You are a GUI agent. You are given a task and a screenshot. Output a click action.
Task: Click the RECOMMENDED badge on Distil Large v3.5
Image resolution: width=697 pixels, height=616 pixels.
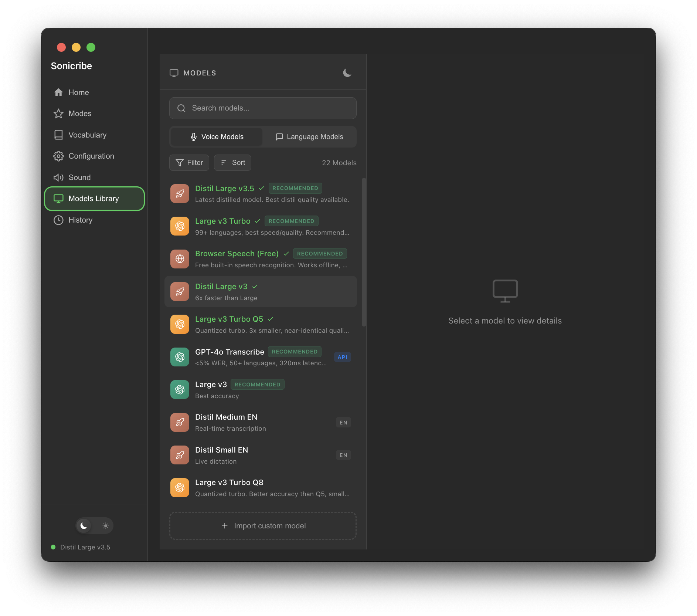point(295,188)
